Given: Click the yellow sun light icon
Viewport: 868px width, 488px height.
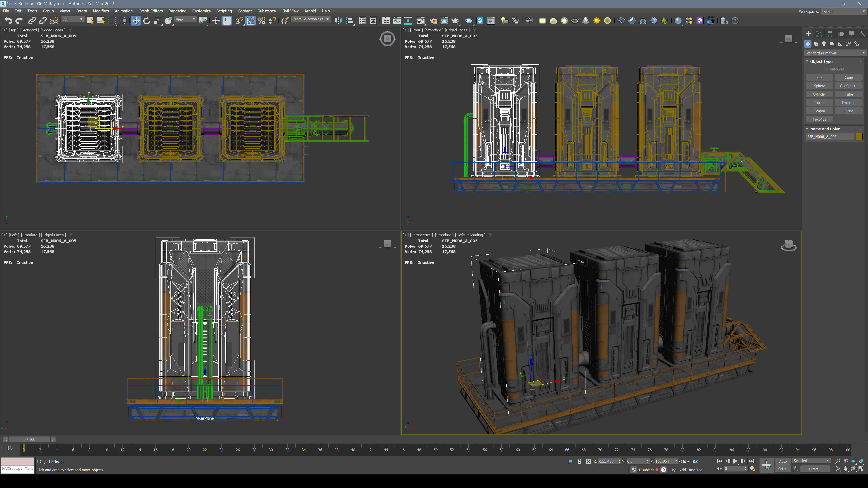Looking at the screenshot, I should [597, 21].
